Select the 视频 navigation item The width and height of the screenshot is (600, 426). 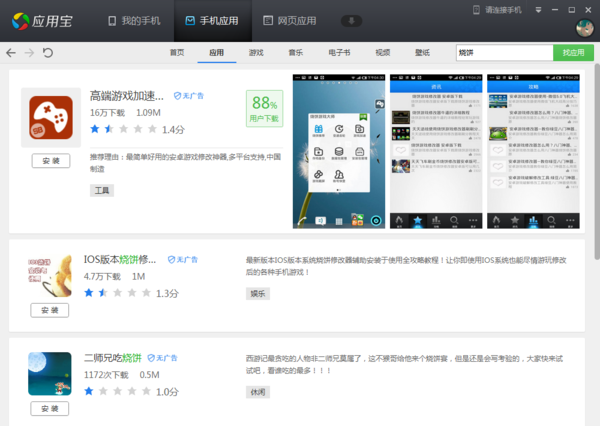[383, 52]
